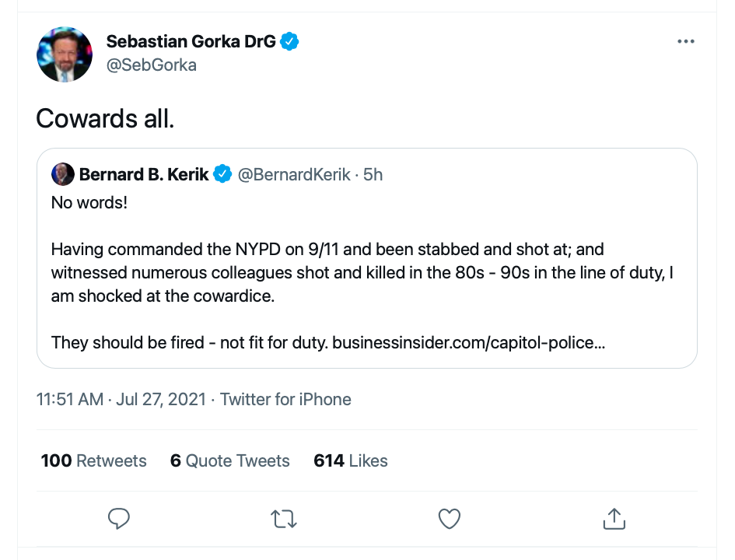The image size is (735, 560).
Task: Click the Retweet icon
Action: click(283, 518)
